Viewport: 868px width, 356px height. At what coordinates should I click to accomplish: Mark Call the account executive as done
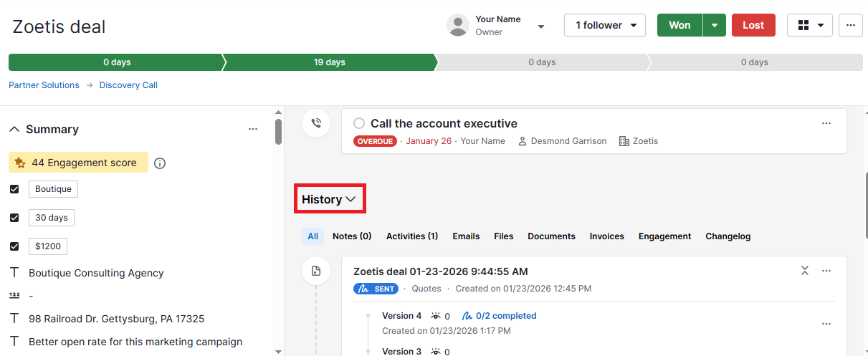tap(359, 123)
